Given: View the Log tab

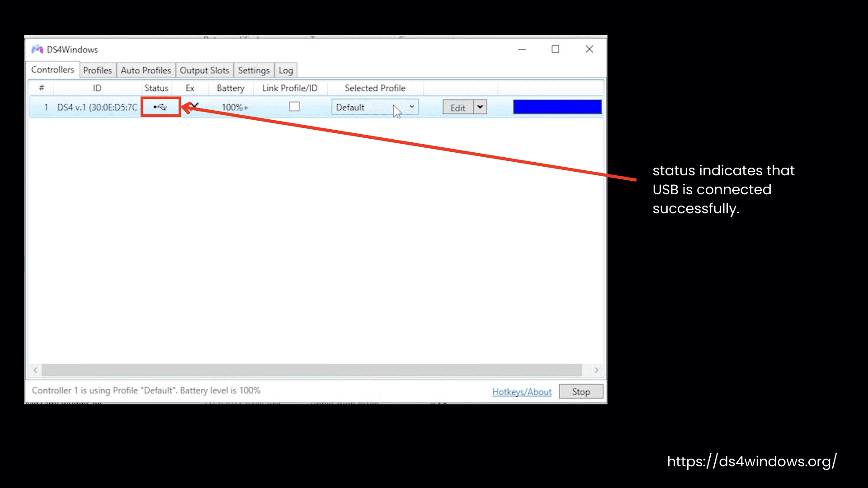Looking at the screenshot, I should coord(286,70).
